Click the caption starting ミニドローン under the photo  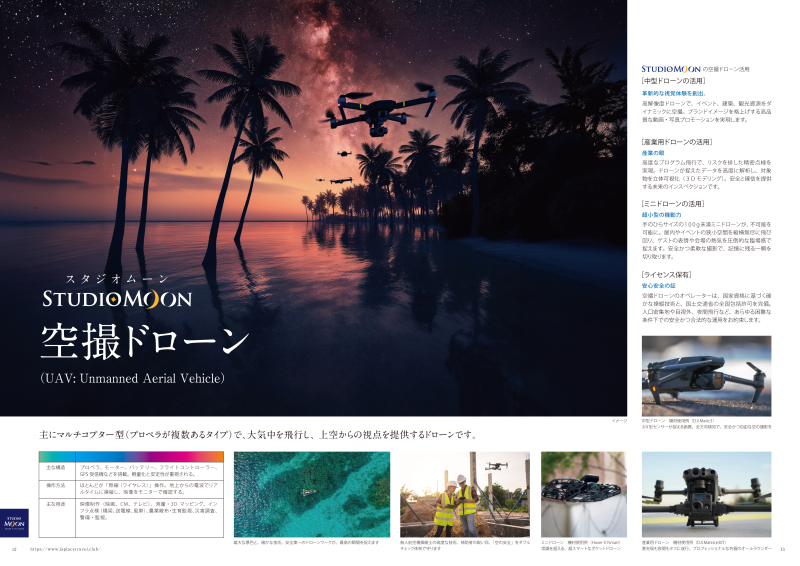(581, 546)
